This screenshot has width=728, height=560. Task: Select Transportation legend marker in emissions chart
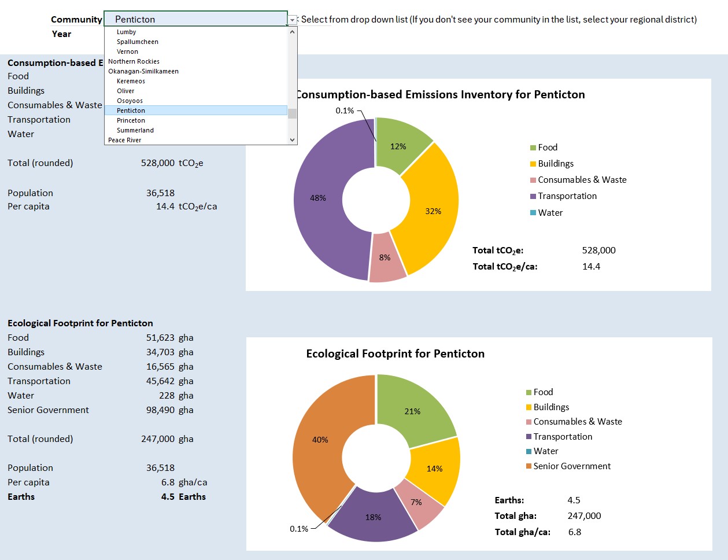click(x=533, y=197)
